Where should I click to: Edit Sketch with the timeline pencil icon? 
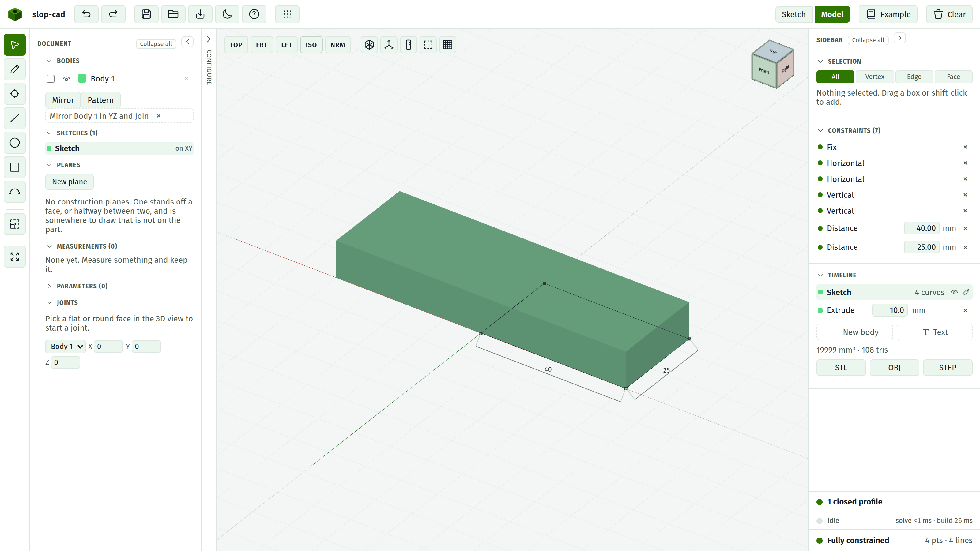(966, 292)
